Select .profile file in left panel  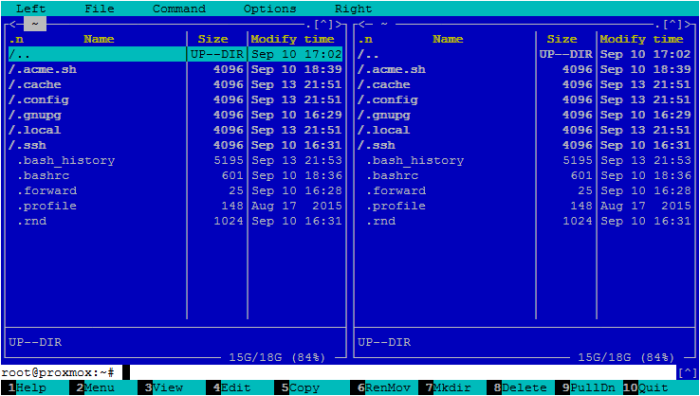tap(175, 206)
